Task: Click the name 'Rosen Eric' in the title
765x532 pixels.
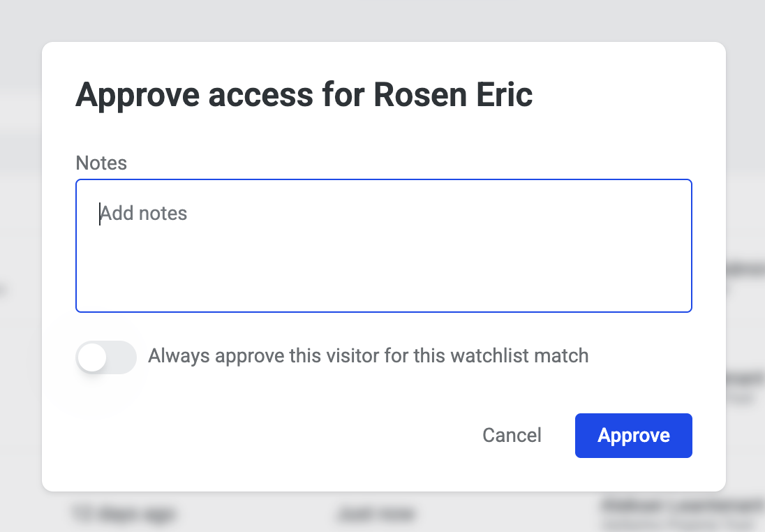Action: pyautogui.click(x=453, y=94)
